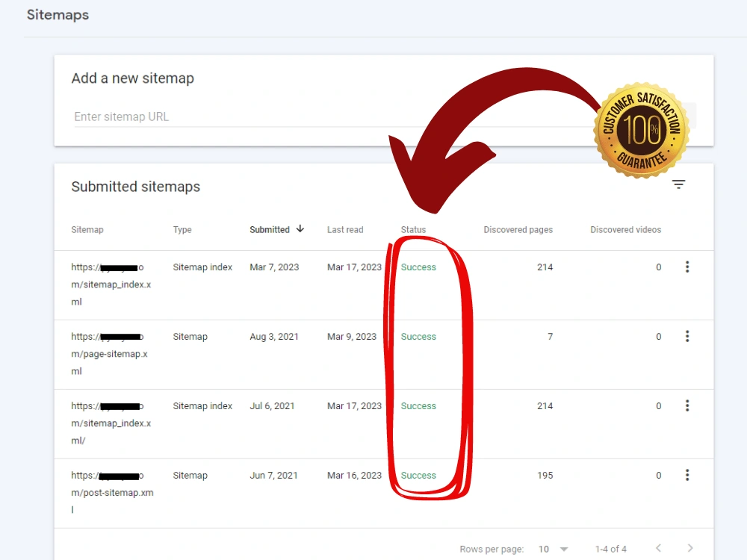
Task: Click Success status for post-sitemap row
Action: pos(418,475)
